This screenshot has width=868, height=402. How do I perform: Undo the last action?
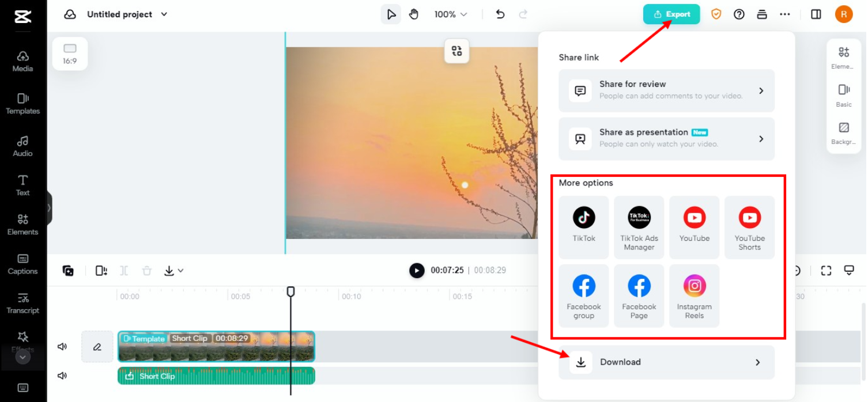pyautogui.click(x=500, y=14)
